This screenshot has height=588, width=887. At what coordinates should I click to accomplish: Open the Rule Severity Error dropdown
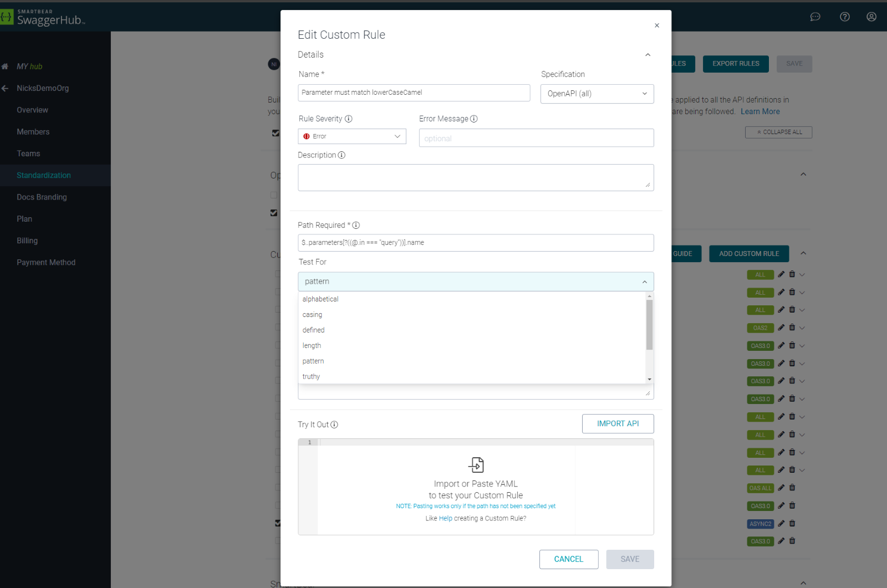pyautogui.click(x=352, y=136)
